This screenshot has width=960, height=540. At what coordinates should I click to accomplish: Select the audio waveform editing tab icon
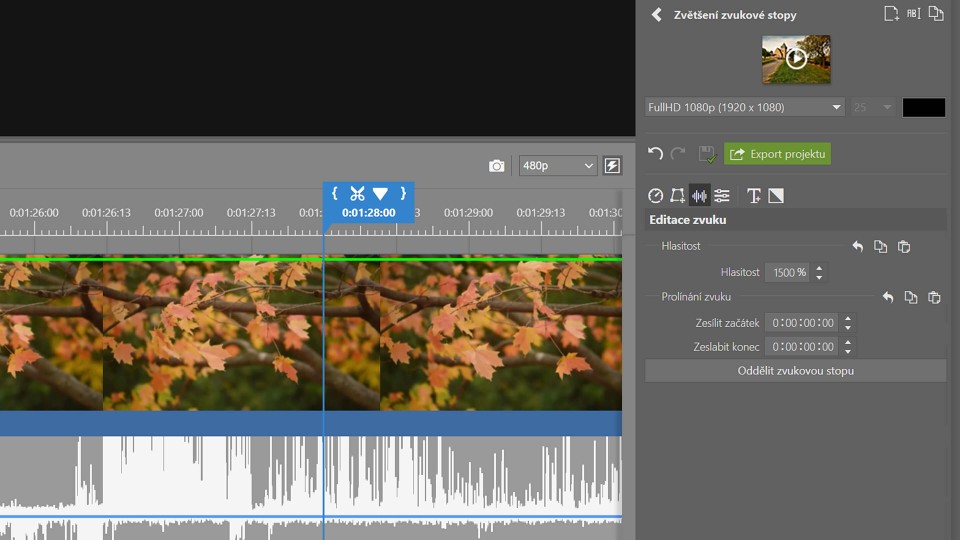[699, 196]
